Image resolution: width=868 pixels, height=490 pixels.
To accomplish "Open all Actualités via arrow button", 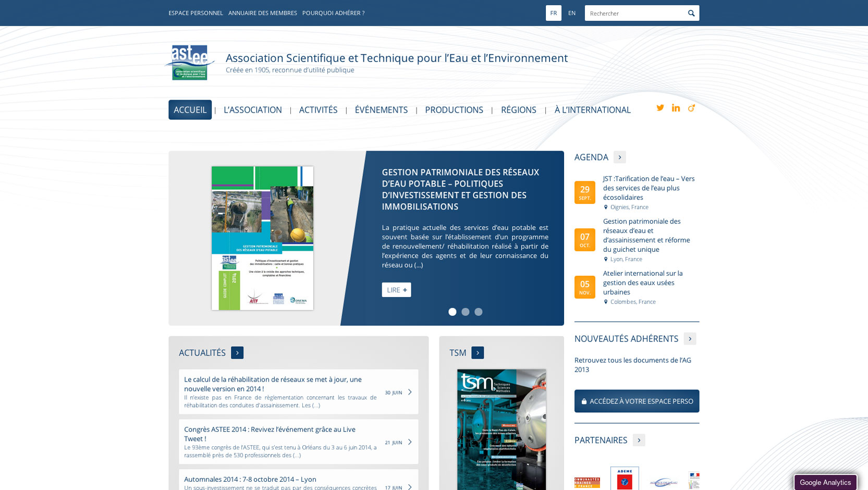I will click(237, 353).
